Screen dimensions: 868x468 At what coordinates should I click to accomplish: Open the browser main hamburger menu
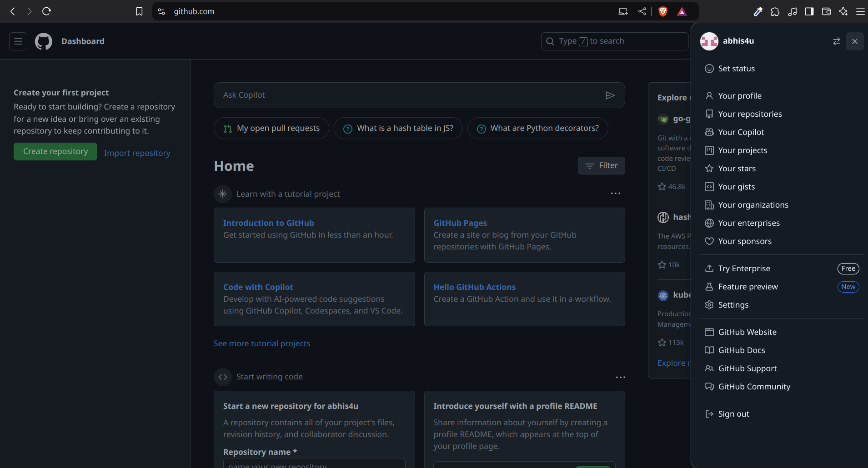click(x=860, y=11)
